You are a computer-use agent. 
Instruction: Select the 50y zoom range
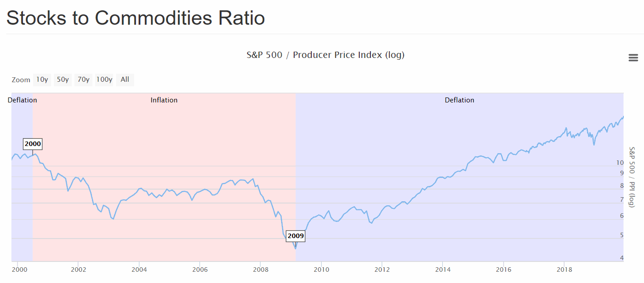click(x=63, y=80)
